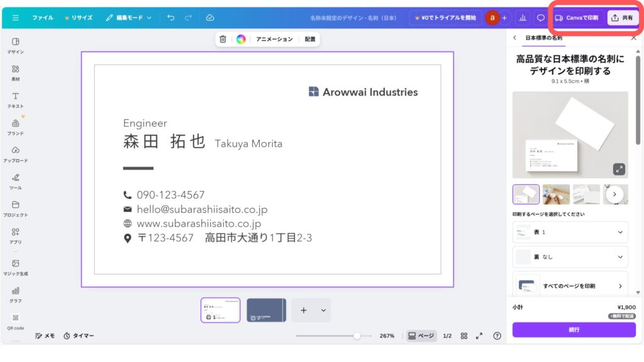Select the second page thumbnail
The width and height of the screenshot is (644, 362).
click(266, 310)
